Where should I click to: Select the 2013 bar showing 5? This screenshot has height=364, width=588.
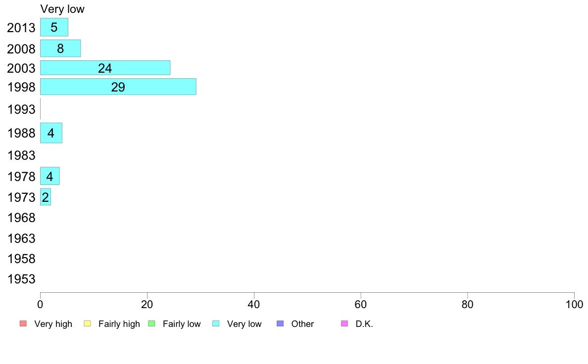(x=54, y=27)
